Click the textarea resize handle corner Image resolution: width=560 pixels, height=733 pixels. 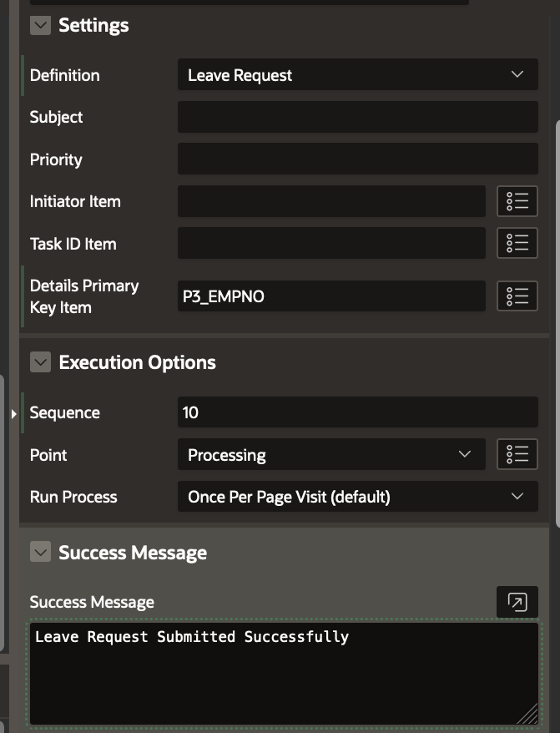(529, 715)
